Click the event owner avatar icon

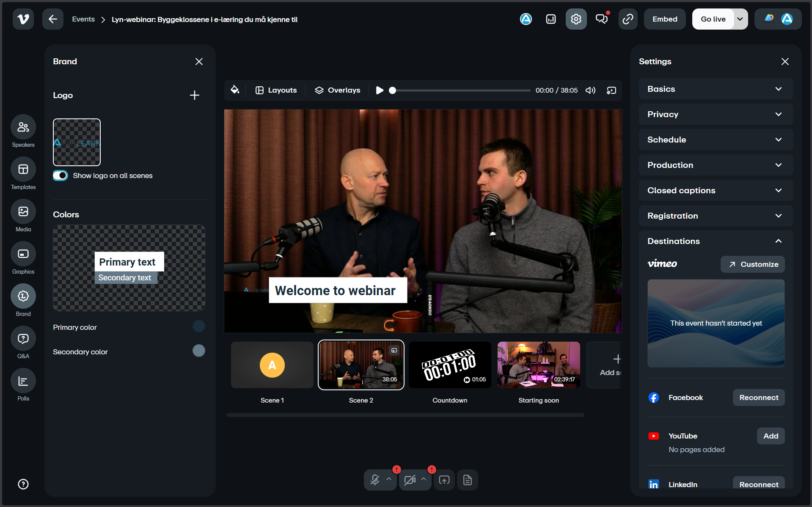click(526, 19)
